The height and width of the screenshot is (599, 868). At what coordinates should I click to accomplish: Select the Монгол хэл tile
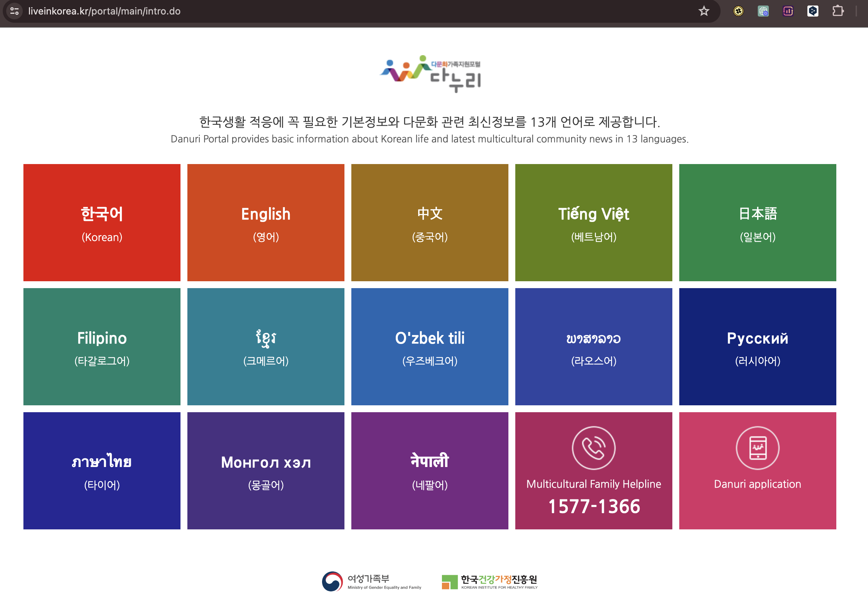(266, 471)
